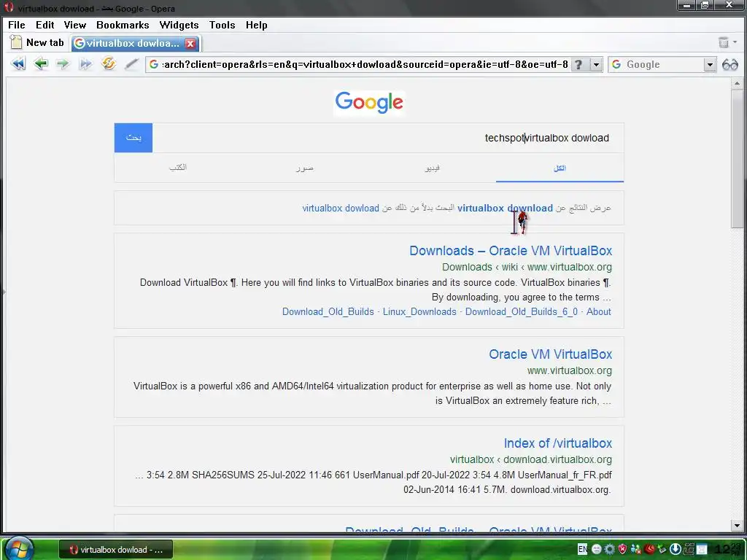Click the scrollbar up arrow

737,83
